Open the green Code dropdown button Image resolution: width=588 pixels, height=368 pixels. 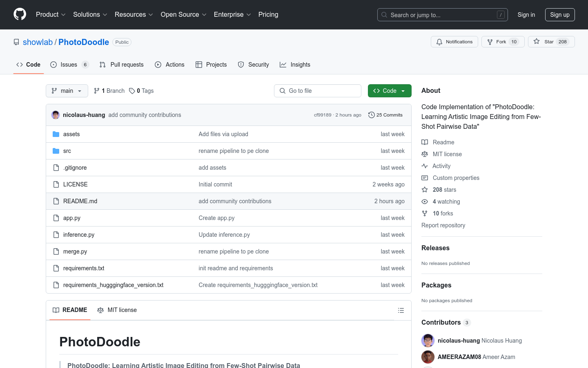[x=390, y=91]
